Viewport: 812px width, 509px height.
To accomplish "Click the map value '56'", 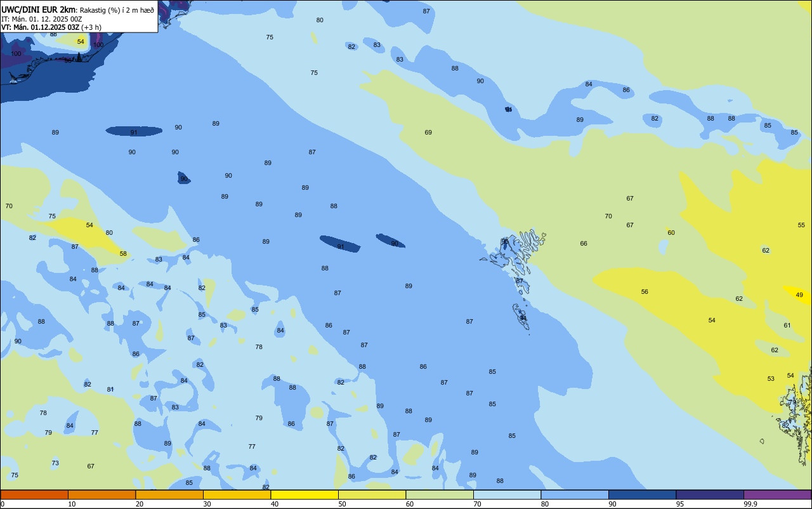I will (645, 292).
